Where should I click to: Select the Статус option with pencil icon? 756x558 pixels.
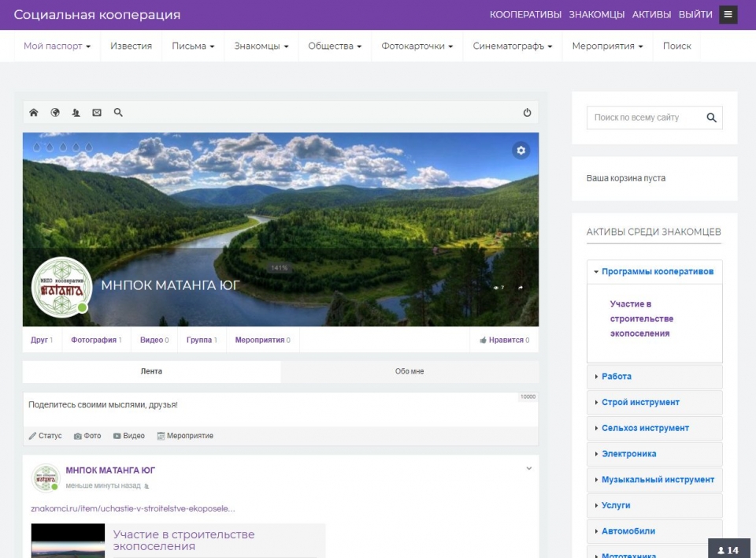pyautogui.click(x=46, y=436)
